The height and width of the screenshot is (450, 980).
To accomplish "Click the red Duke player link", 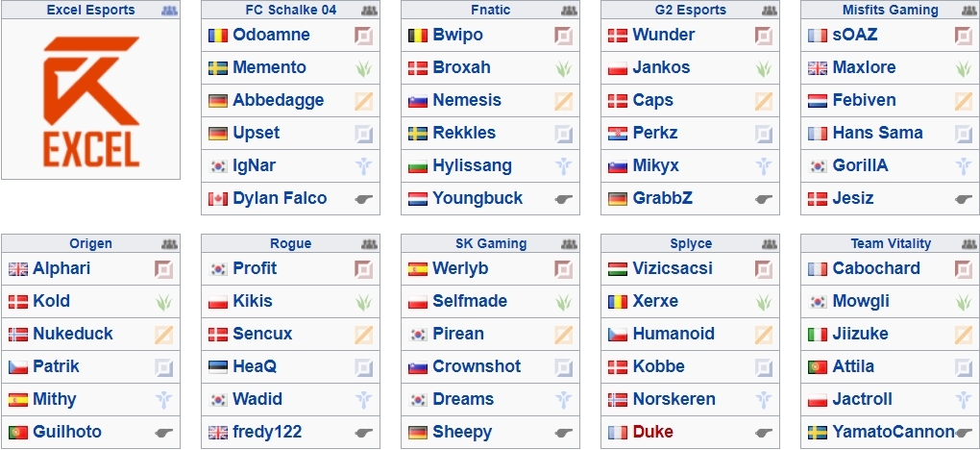I will (x=653, y=431).
